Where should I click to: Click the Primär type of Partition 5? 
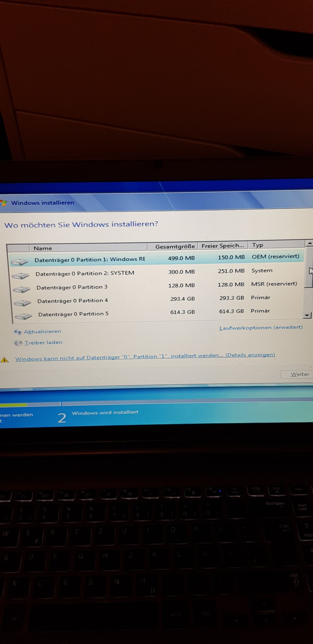[x=260, y=311]
